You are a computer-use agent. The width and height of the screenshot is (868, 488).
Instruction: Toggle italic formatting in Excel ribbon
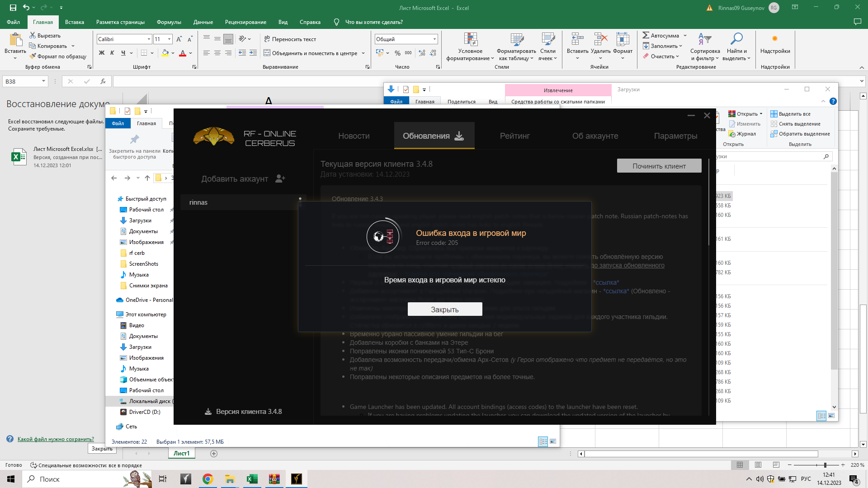(x=112, y=53)
